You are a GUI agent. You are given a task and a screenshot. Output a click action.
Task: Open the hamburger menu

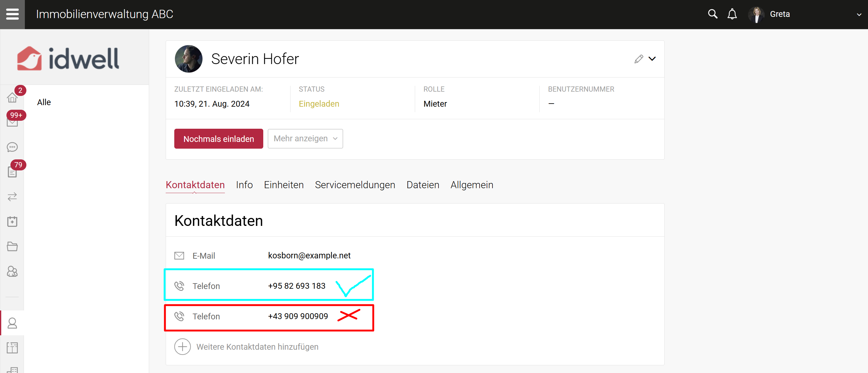point(13,14)
